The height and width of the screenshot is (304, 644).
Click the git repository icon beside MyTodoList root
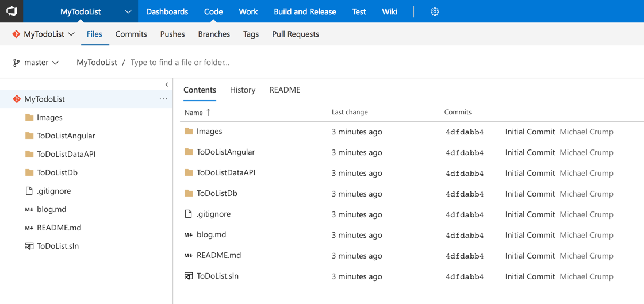(17, 99)
